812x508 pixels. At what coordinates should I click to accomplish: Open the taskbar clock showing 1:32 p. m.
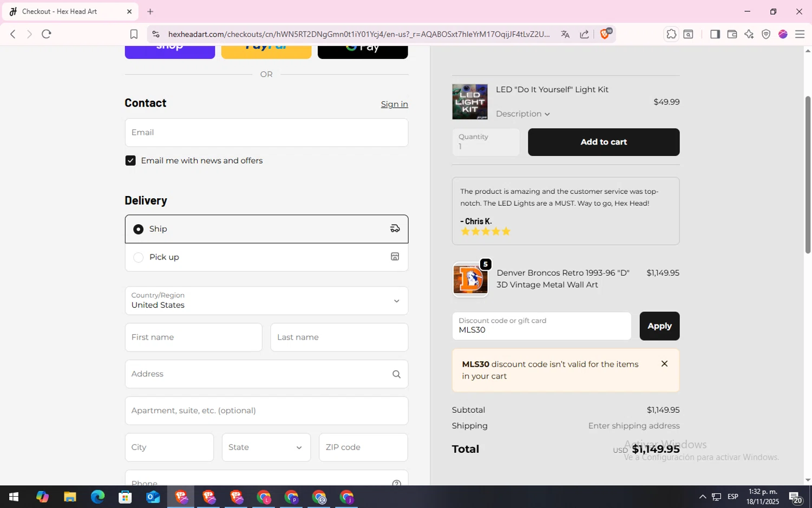(762, 497)
